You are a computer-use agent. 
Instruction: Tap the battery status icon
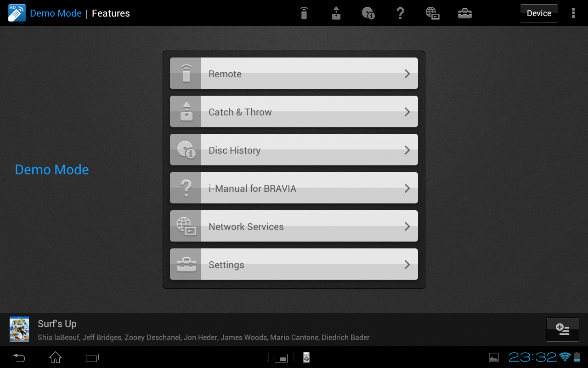pos(577,357)
